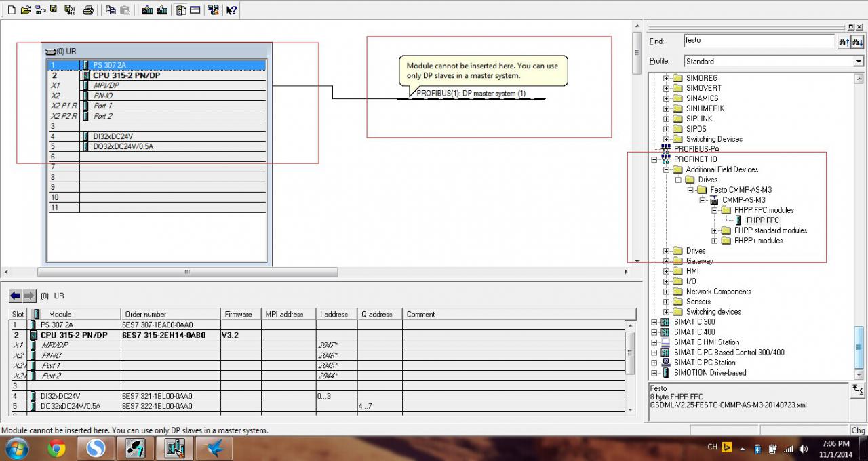868x461 pixels.
Task: Expand the SINUMERIK folder
Action: (666, 108)
